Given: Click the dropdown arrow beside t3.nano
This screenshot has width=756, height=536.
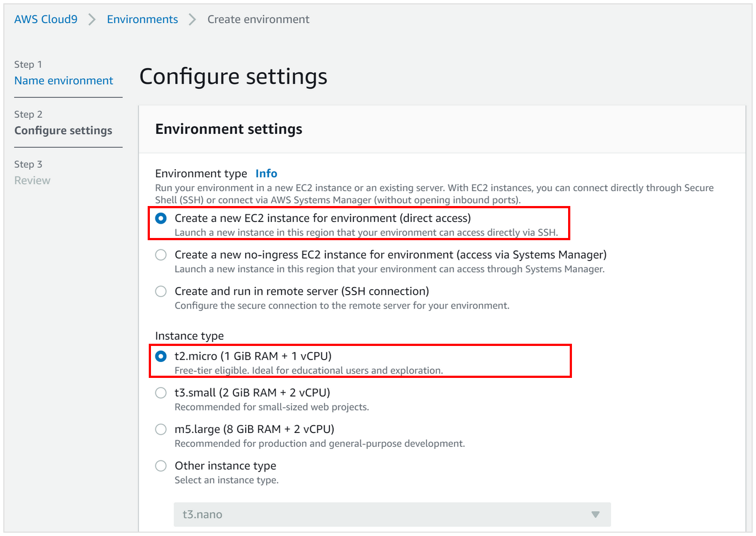Looking at the screenshot, I should coord(595,515).
